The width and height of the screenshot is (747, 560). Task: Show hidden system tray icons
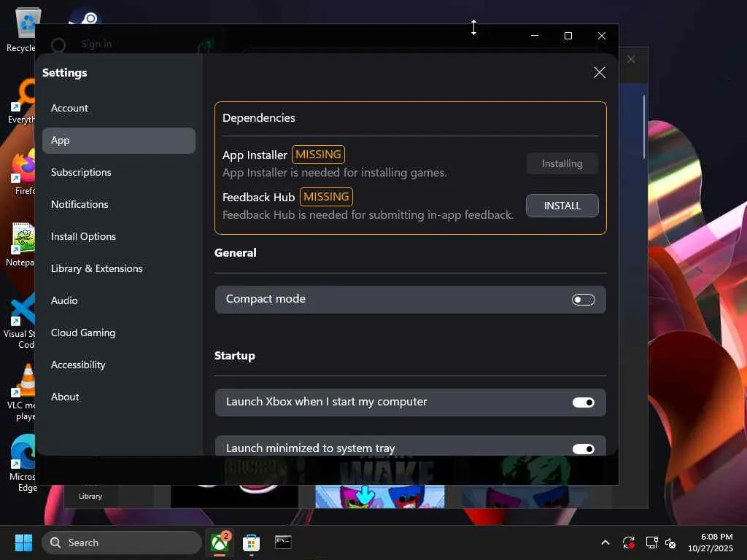[605, 542]
